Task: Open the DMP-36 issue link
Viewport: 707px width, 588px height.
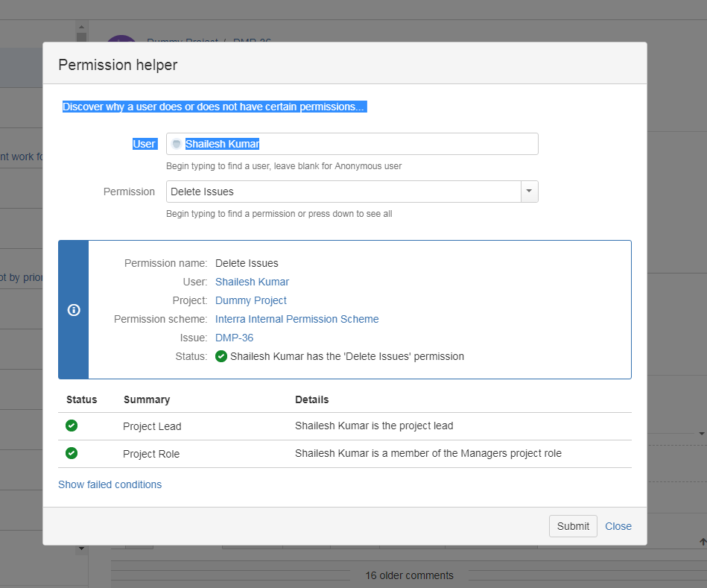Action: tap(234, 338)
